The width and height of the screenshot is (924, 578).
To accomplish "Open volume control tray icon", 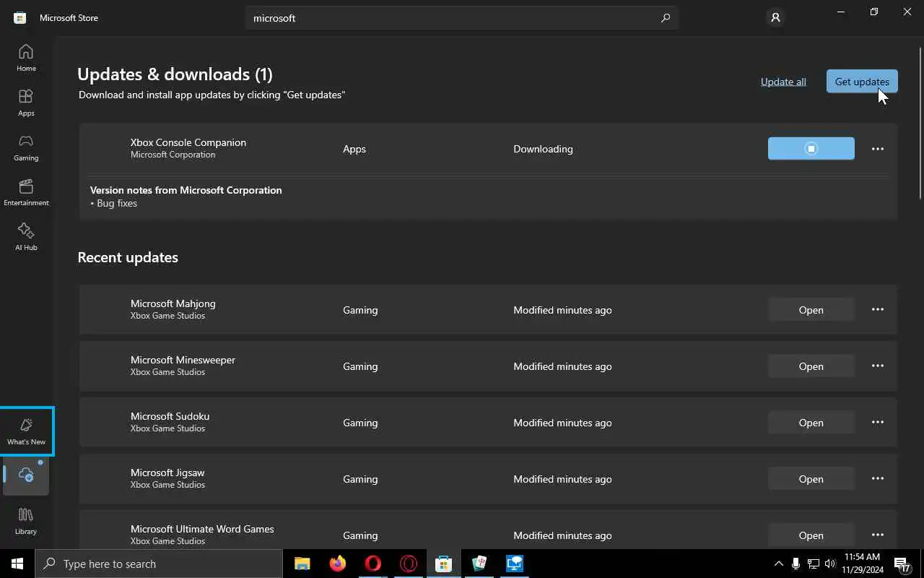I will (x=831, y=564).
